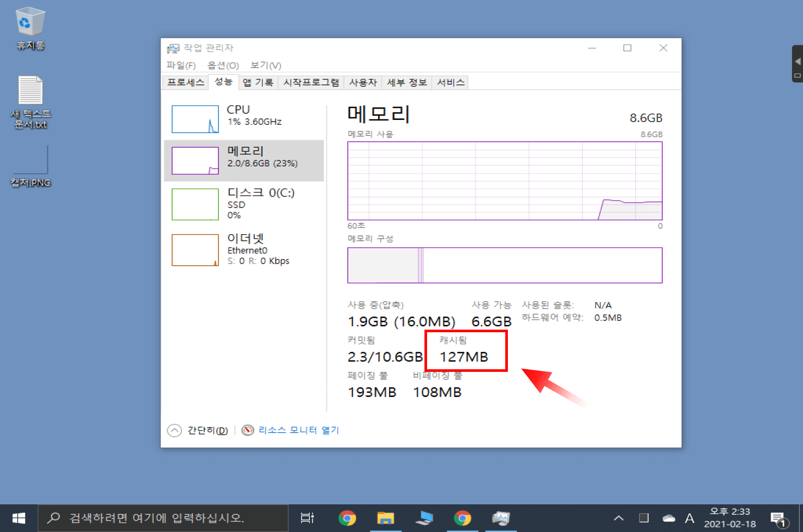The width and height of the screenshot is (803, 532).
Task: Select the 캡처.PNG desktop file
Action: click(x=31, y=167)
